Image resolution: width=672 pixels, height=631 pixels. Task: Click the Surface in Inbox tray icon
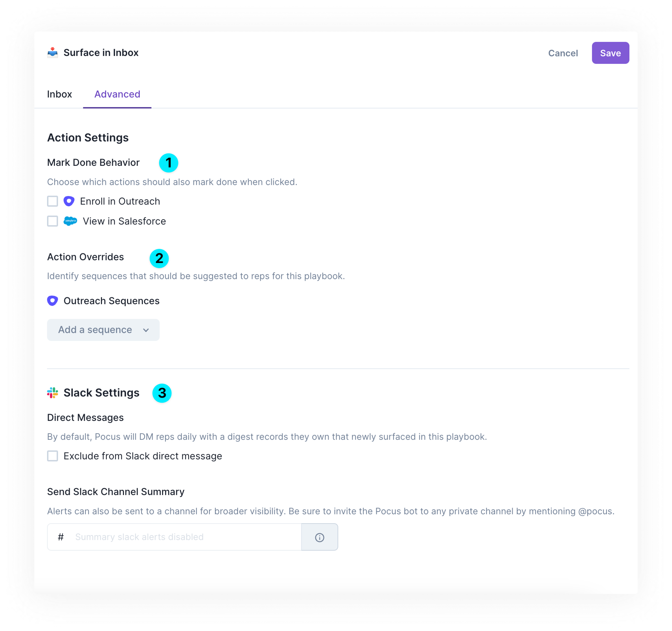click(x=52, y=53)
